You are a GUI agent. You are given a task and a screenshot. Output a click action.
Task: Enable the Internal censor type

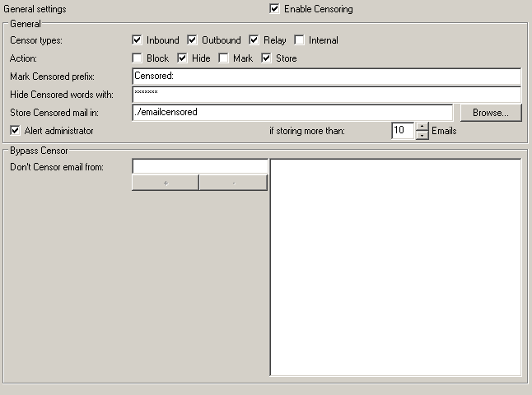(x=300, y=40)
